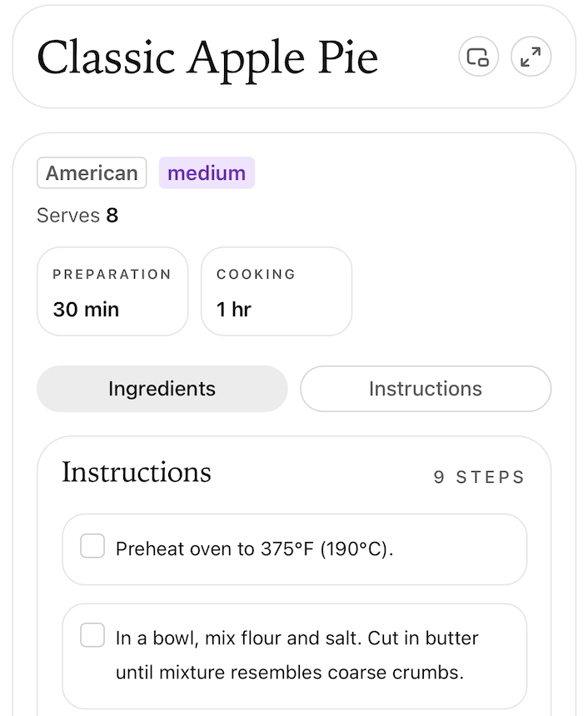Click the number 8 after Serves
Screen dimensions: 588x716
pyautogui.click(x=112, y=216)
